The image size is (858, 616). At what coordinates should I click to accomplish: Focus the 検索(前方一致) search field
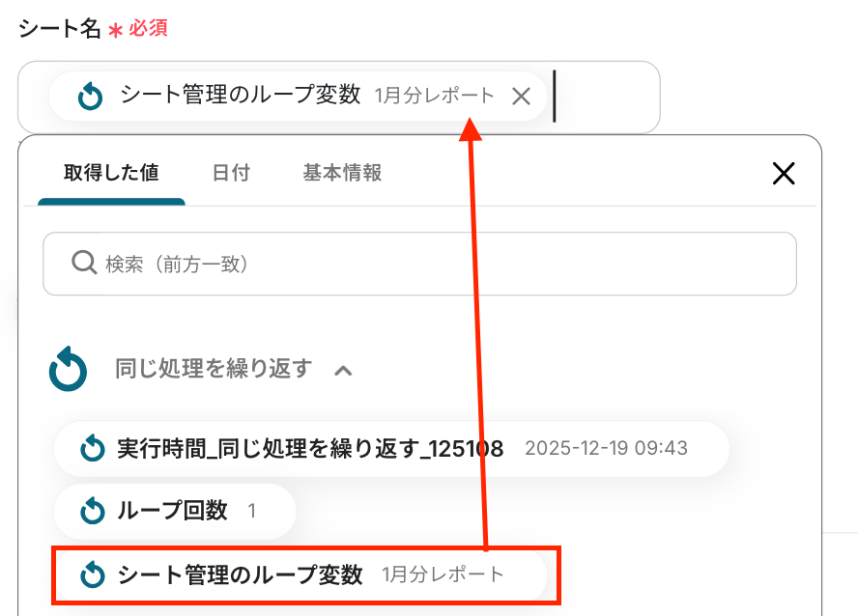point(419,264)
